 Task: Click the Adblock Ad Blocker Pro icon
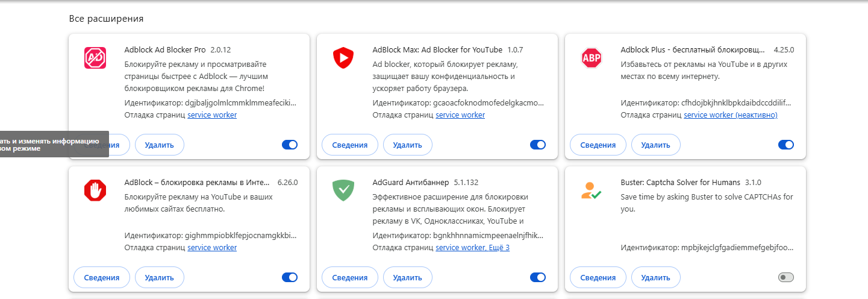pos(95,58)
